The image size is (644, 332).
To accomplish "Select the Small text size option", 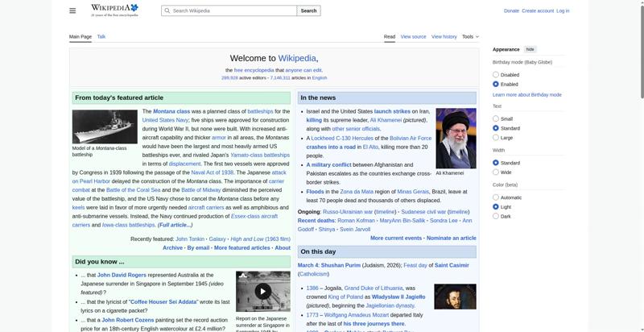I will point(496,118).
